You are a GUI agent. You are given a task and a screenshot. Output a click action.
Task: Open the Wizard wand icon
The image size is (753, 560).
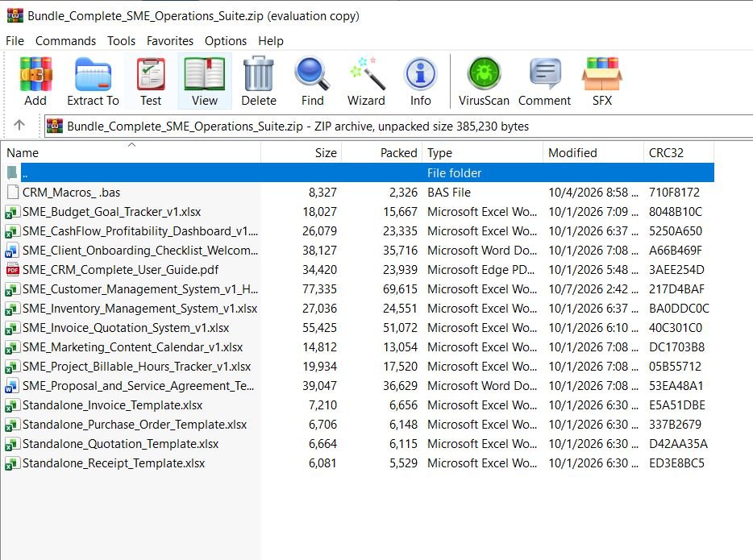tap(367, 74)
